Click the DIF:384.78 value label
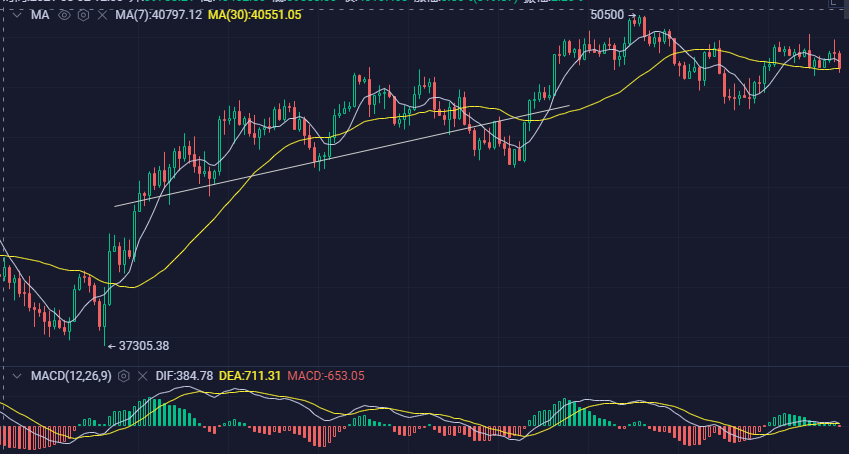Image resolution: width=849 pixels, height=454 pixels. (x=184, y=376)
